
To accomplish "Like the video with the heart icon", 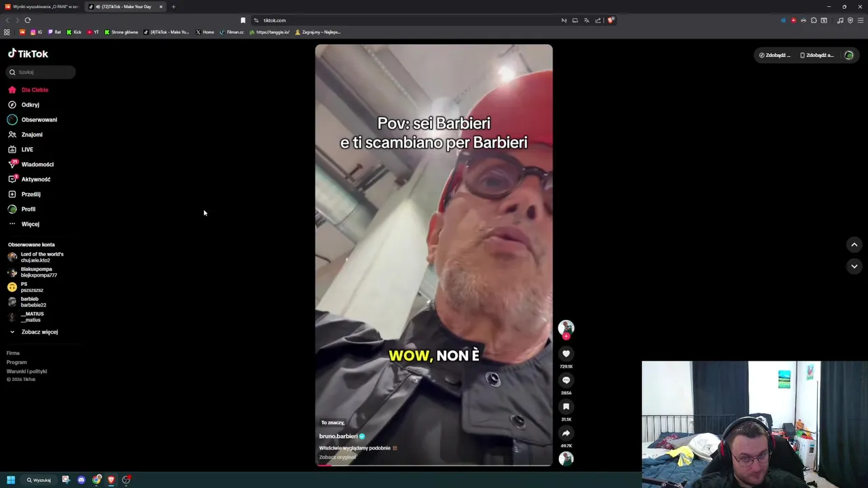I will tap(566, 354).
